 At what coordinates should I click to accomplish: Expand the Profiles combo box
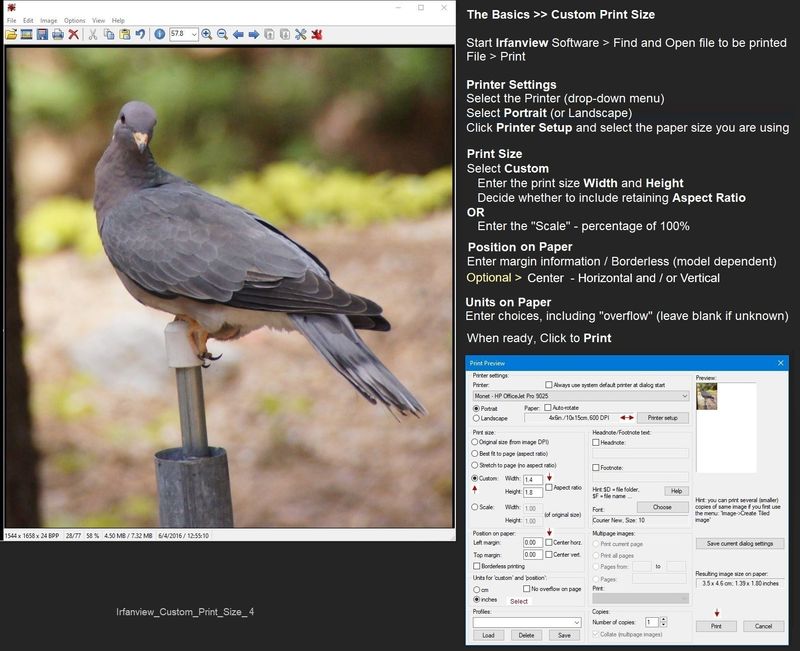574,622
